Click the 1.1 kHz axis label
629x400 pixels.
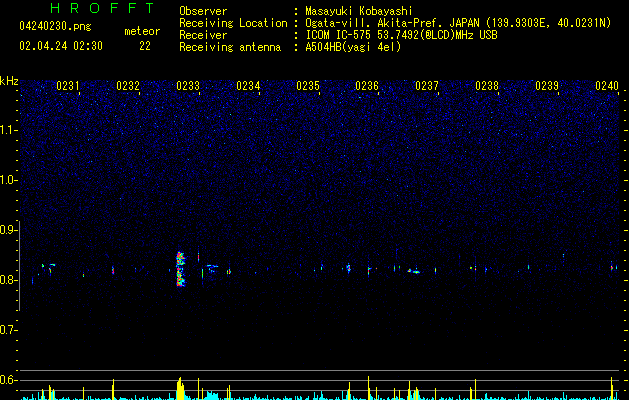coord(8,130)
